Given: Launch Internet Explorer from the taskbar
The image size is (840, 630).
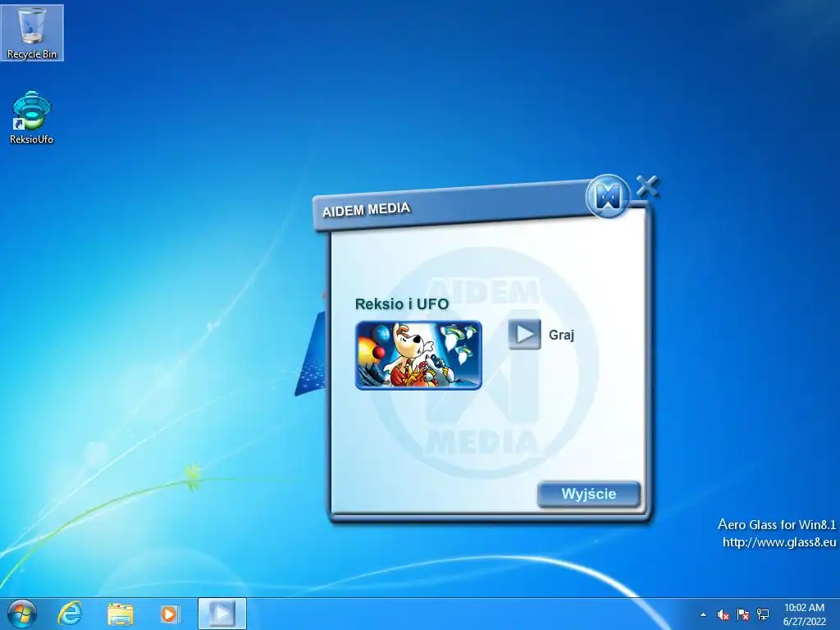Looking at the screenshot, I should [x=70, y=614].
